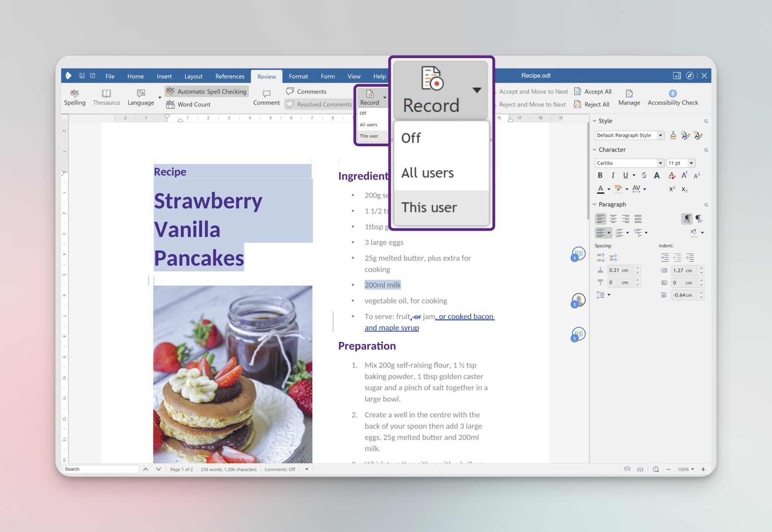Insert a Comment
This screenshot has width=772, height=532.
click(x=266, y=96)
